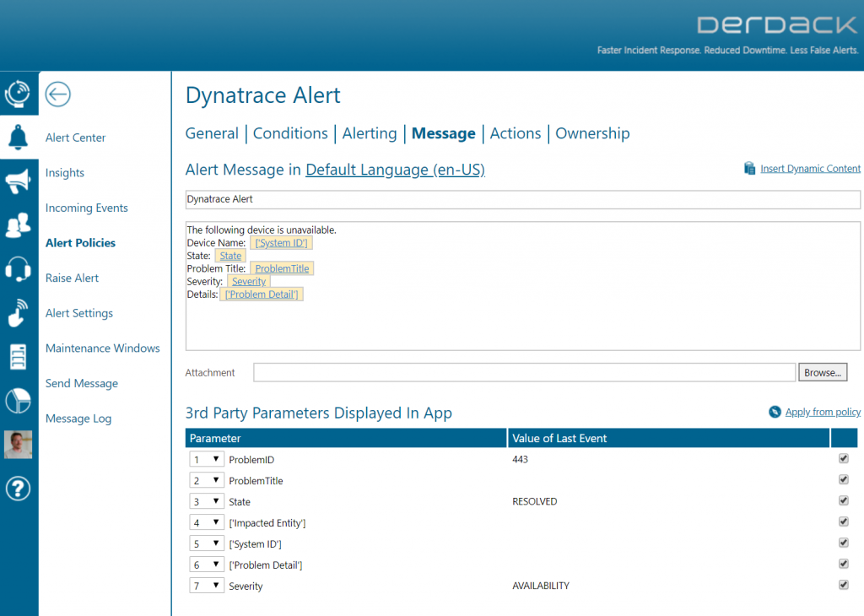Click the Apply from policy link

click(x=822, y=412)
